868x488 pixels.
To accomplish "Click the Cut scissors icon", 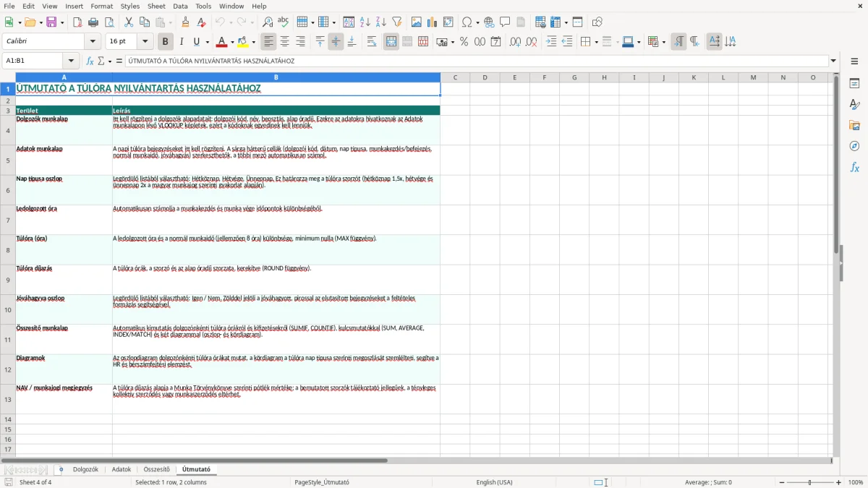I will click(x=129, y=22).
